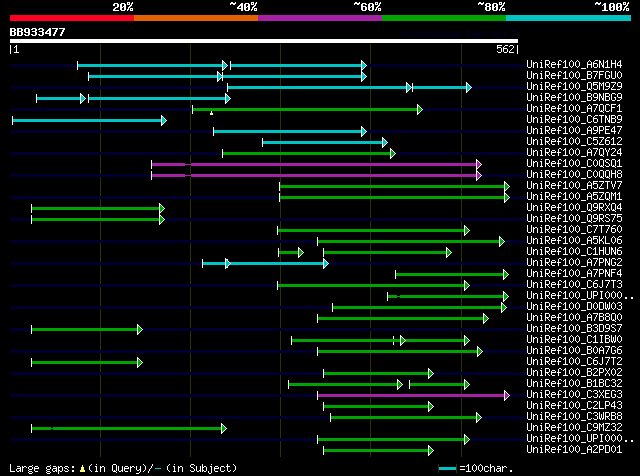Open the UniRef100_B7FGU0 hit label

point(574,76)
